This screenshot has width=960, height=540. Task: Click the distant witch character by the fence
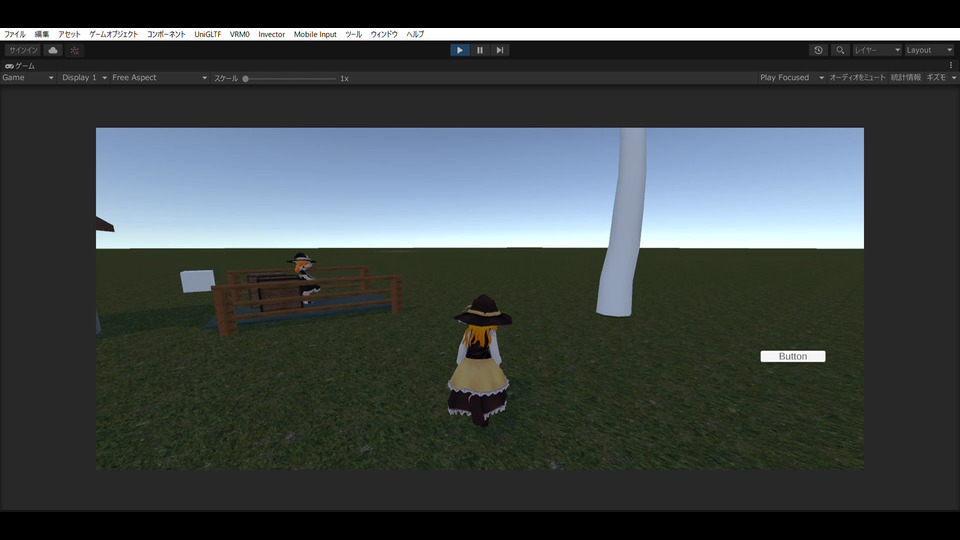pyautogui.click(x=306, y=279)
